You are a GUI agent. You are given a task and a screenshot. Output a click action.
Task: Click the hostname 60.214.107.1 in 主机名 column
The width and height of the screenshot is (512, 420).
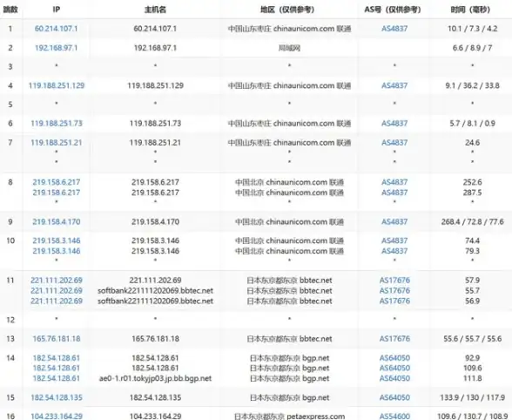click(155, 29)
